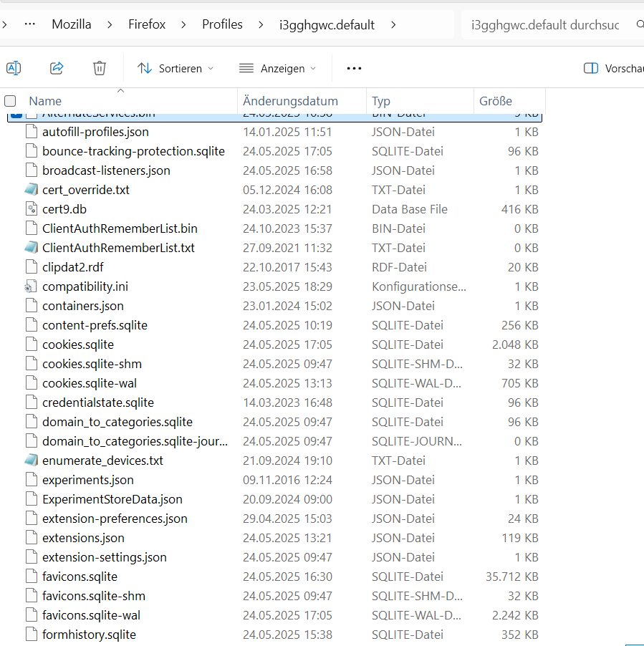Click the cert_override.txt file icon

coord(30,190)
